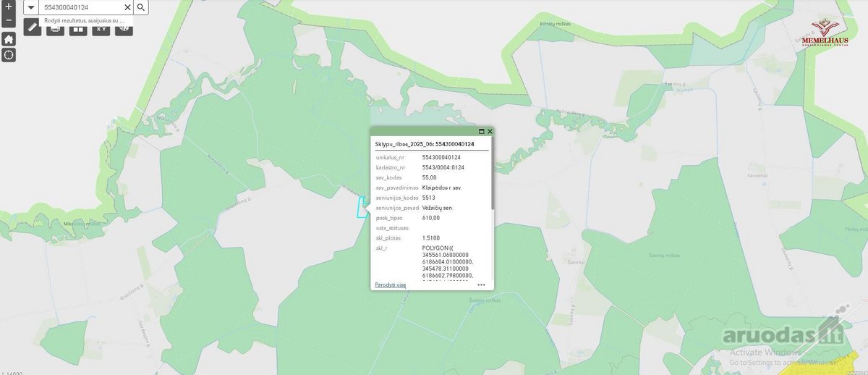Select seniunijos_kodas value 5513

428,198
